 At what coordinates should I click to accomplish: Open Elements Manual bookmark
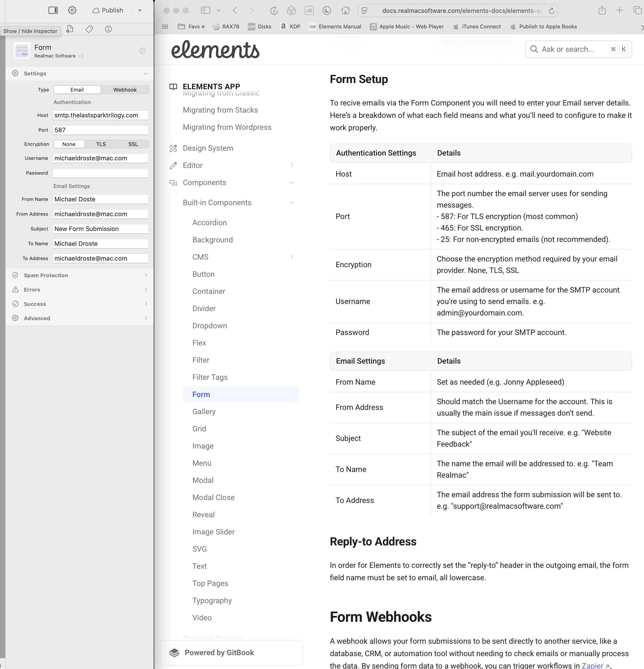coord(335,27)
